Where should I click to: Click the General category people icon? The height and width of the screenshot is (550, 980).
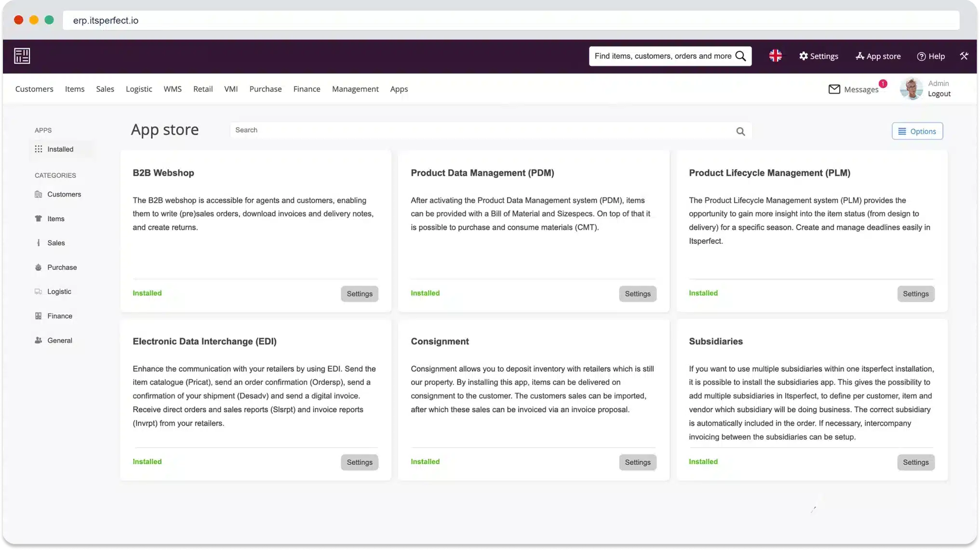tap(39, 340)
